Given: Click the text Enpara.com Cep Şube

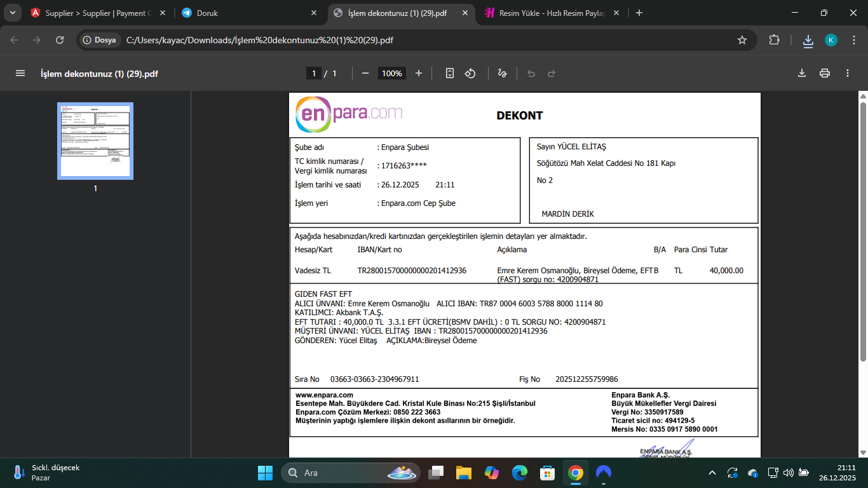Looking at the screenshot, I should click(418, 203).
